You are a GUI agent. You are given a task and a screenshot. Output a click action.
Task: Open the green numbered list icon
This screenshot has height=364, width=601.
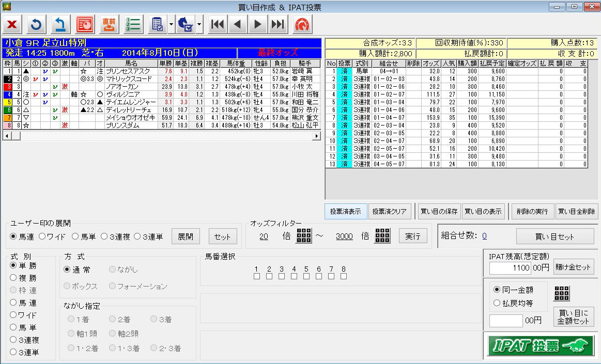tap(133, 24)
